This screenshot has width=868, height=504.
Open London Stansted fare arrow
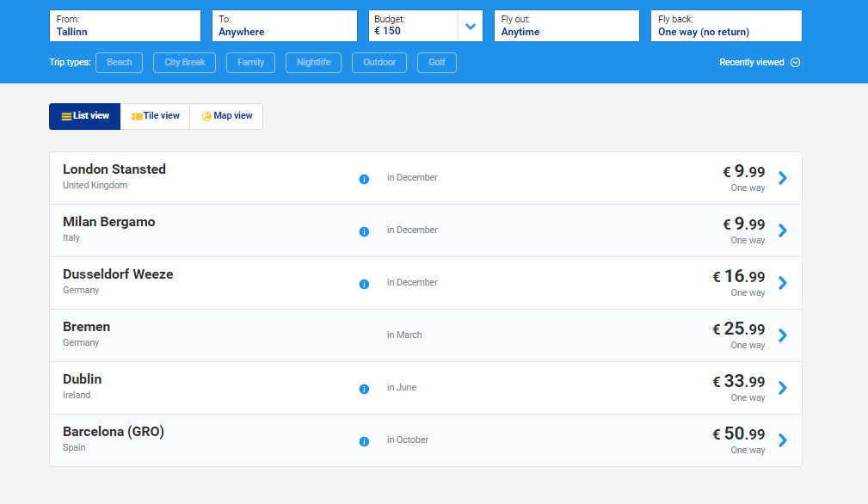click(782, 178)
